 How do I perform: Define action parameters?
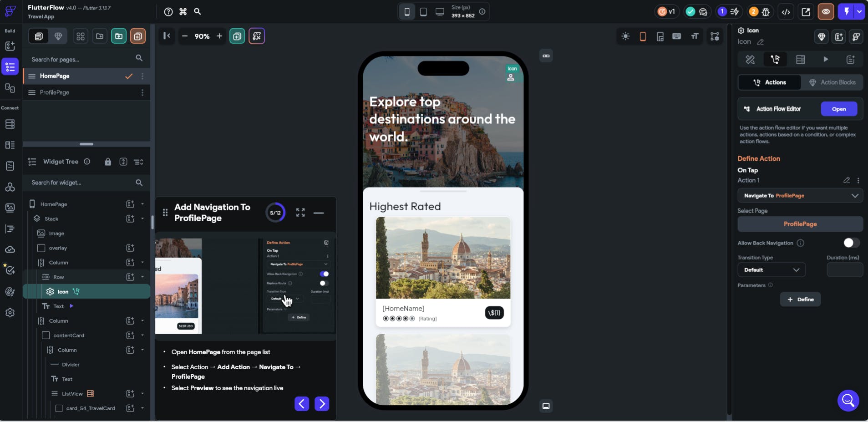(800, 299)
